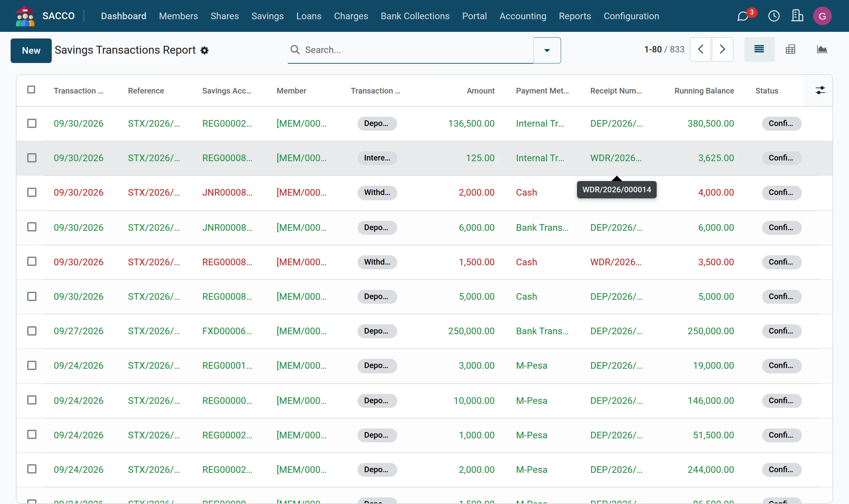Open the user avatar G menu
Viewport: 849px width, 504px height.
coord(822,16)
